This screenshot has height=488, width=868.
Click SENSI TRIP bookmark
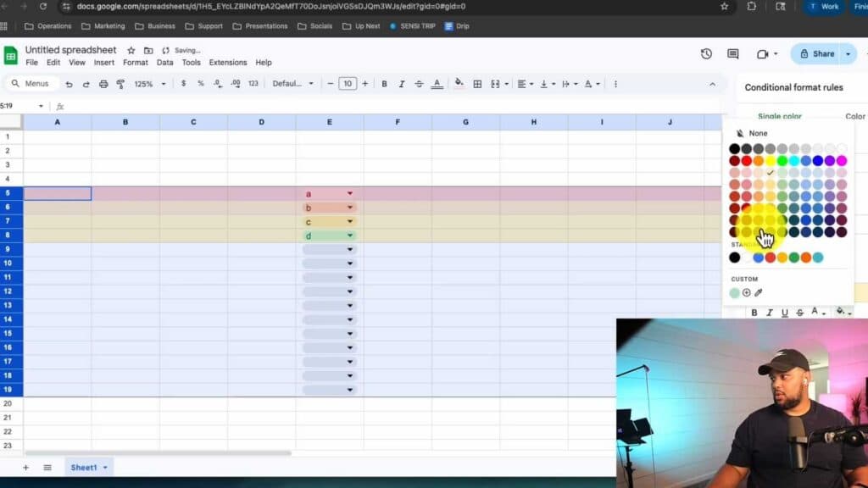click(x=413, y=26)
